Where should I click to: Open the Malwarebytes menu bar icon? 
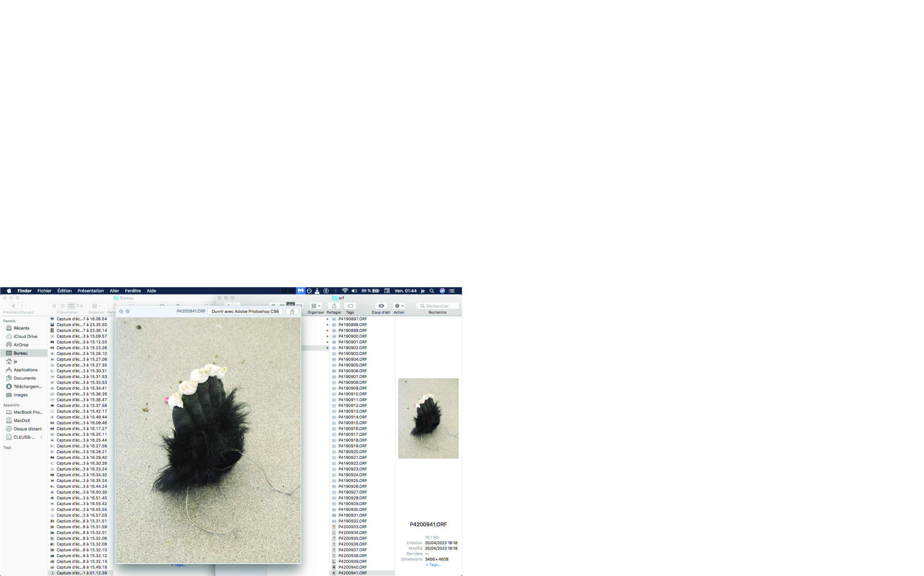301,291
